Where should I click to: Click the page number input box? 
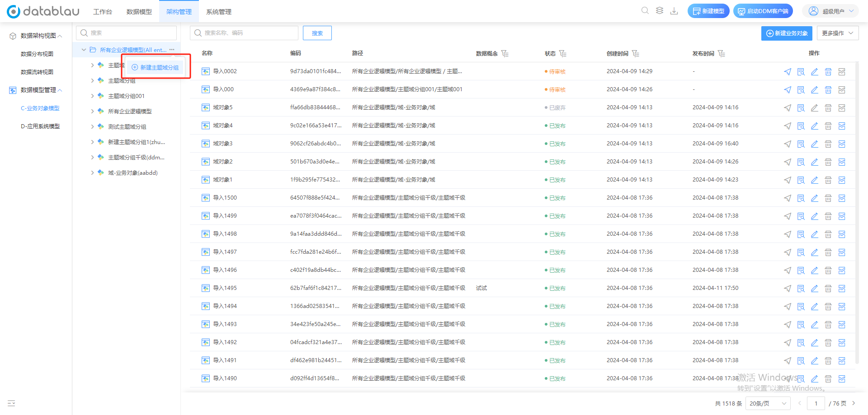(816, 403)
